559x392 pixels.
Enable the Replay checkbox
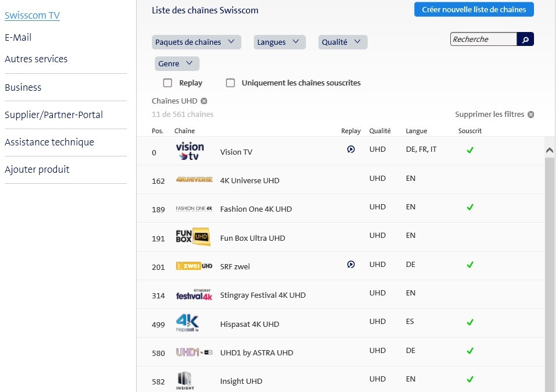tap(168, 83)
